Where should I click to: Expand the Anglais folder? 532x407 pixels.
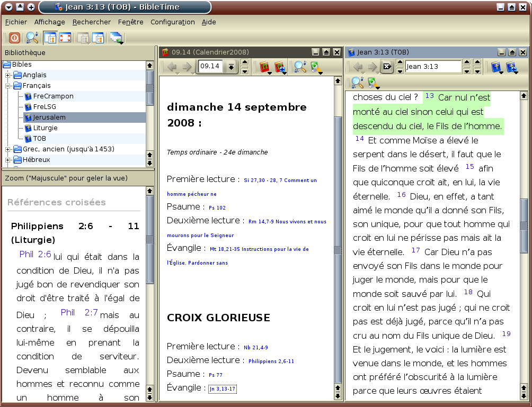coord(7,75)
